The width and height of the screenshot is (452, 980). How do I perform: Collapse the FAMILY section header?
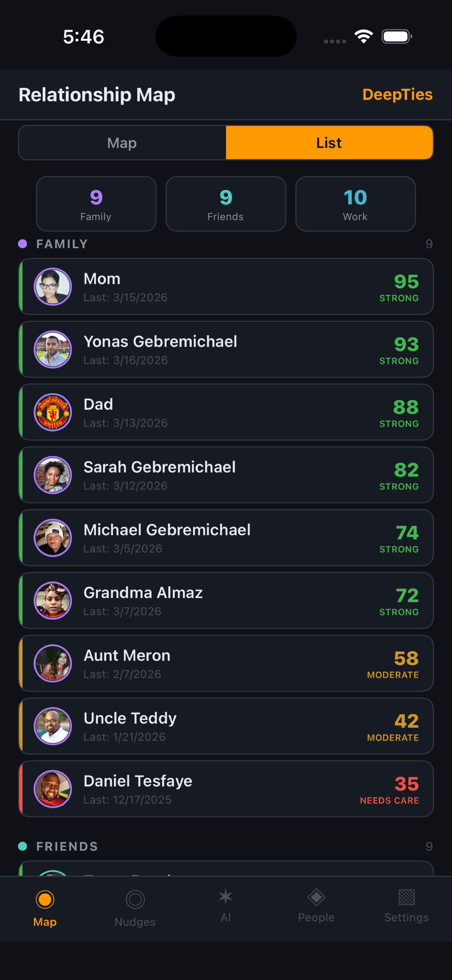point(62,244)
